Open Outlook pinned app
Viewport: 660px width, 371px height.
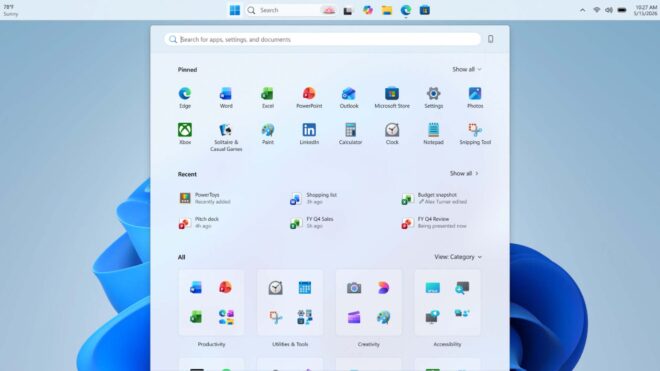click(349, 98)
